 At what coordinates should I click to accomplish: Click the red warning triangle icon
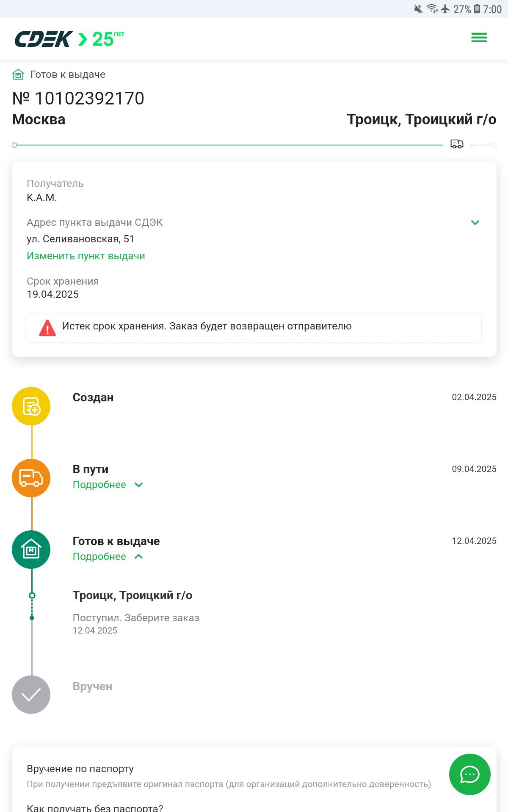(47, 328)
